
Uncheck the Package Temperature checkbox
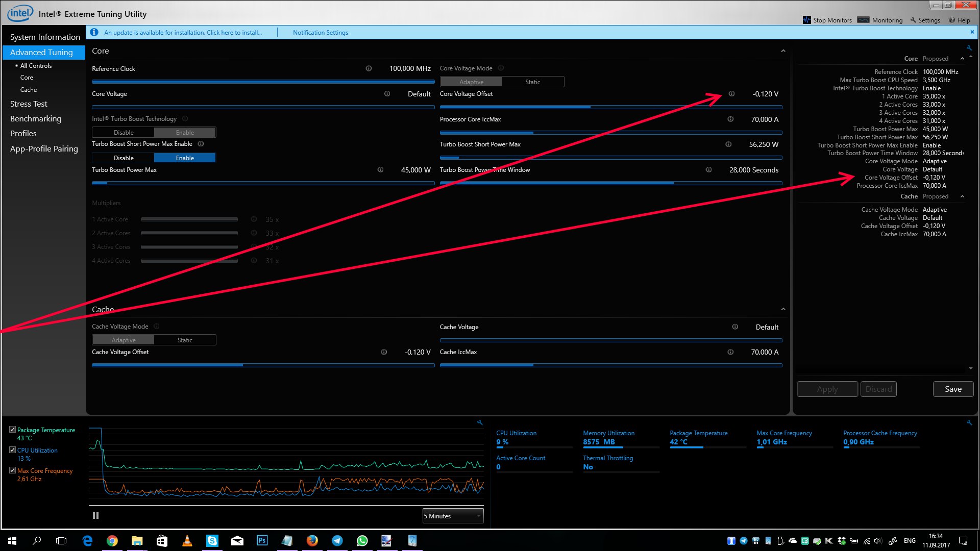[12, 430]
